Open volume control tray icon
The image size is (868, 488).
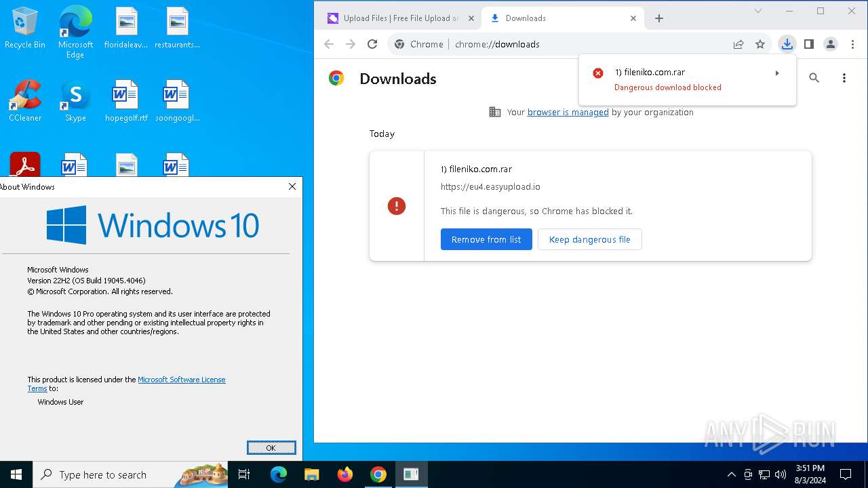(781, 474)
